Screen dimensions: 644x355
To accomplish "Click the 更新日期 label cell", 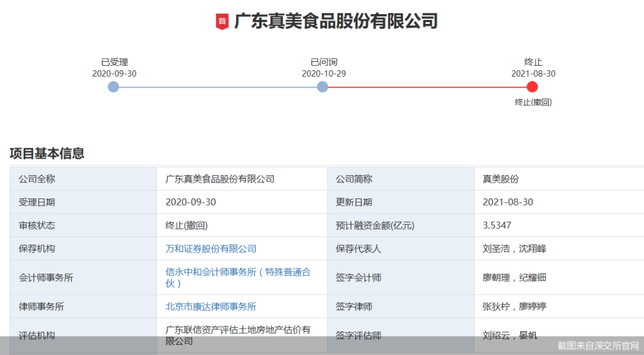I will pos(401,202).
